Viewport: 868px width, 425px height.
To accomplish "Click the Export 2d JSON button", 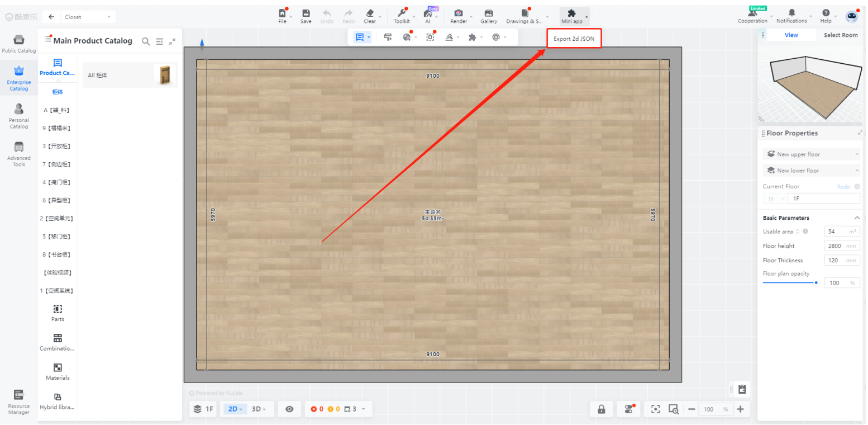I will click(x=574, y=39).
